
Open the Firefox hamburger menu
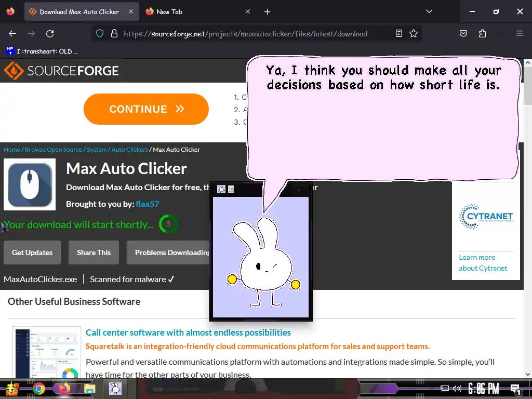tap(520, 33)
